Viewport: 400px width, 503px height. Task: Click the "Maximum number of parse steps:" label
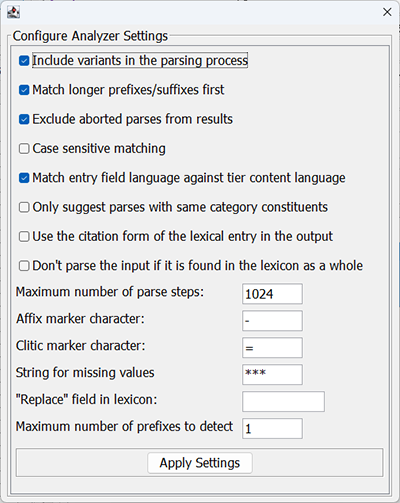[x=110, y=292]
